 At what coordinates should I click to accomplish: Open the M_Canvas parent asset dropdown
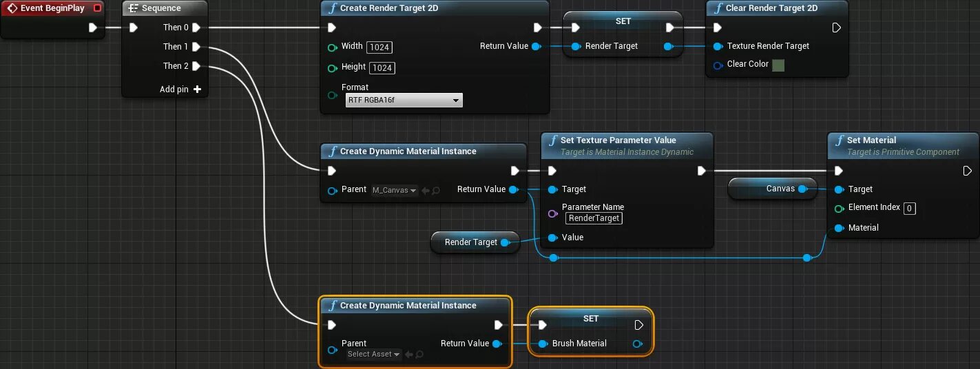tap(395, 190)
